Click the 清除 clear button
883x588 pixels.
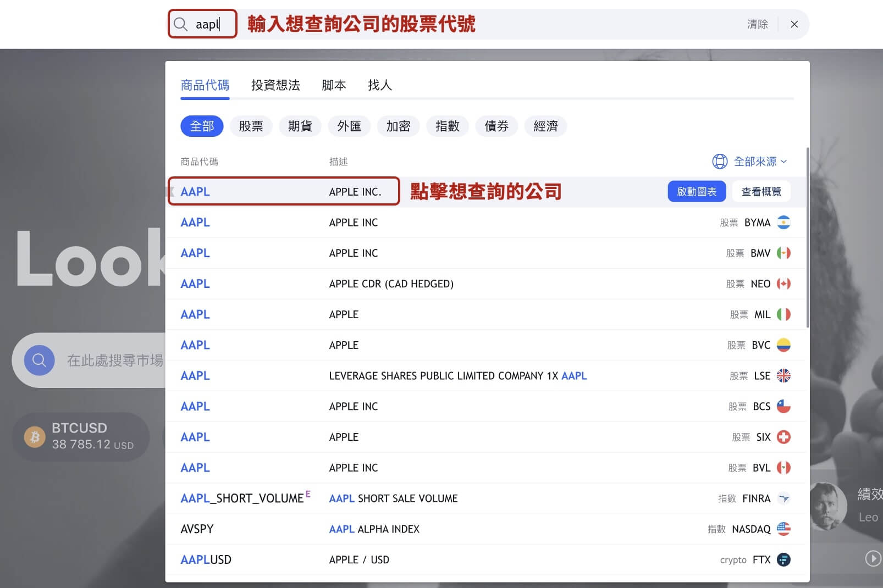pyautogui.click(x=757, y=24)
